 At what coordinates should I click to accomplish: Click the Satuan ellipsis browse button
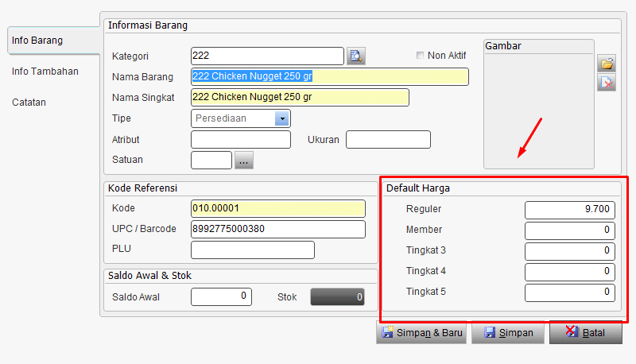coord(243,161)
